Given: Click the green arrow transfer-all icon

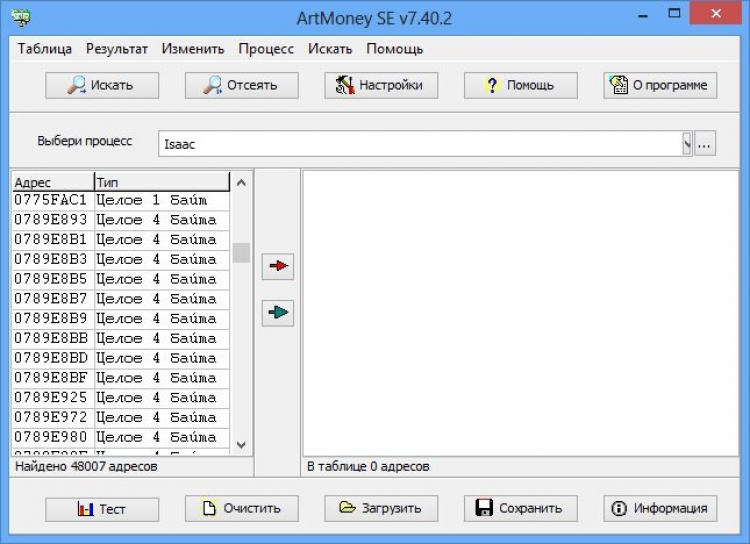Looking at the screenshot, I should 278,313.
